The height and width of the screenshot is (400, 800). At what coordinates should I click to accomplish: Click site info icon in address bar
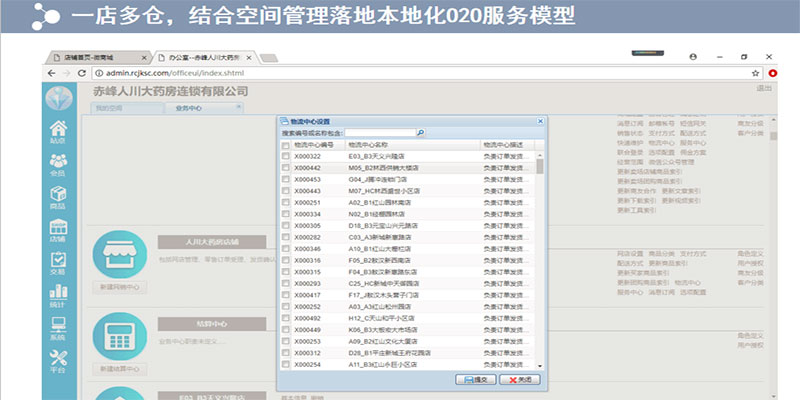99,73
